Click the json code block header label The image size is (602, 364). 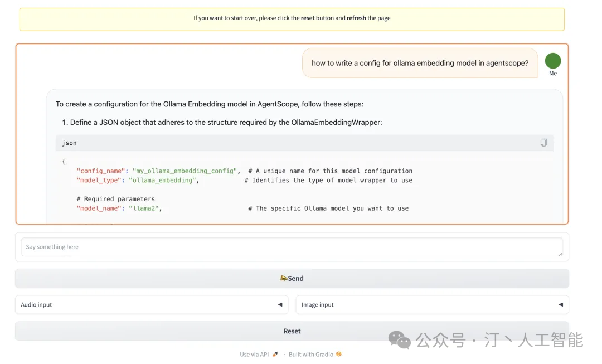click(x=70, y=143)
